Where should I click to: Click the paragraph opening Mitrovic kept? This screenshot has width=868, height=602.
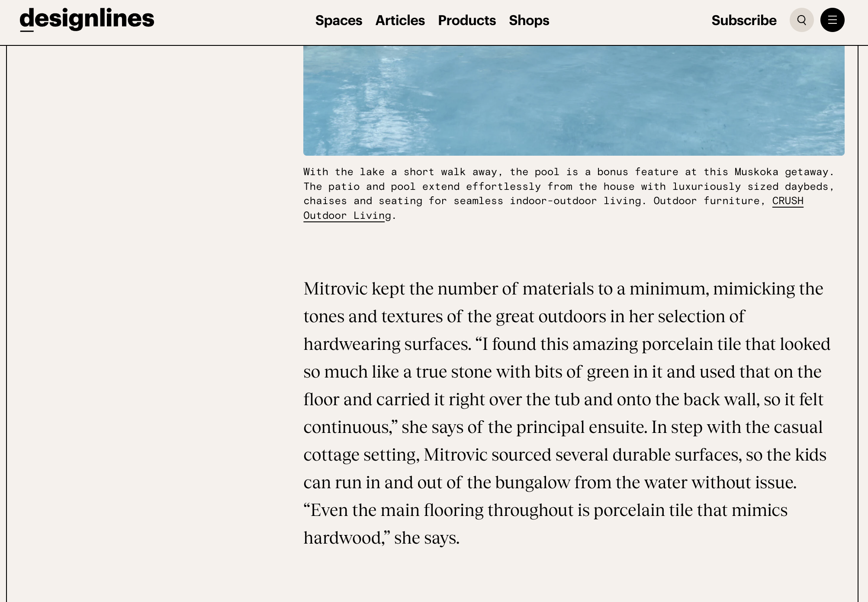pyautogui.click(x=567, y=413)
